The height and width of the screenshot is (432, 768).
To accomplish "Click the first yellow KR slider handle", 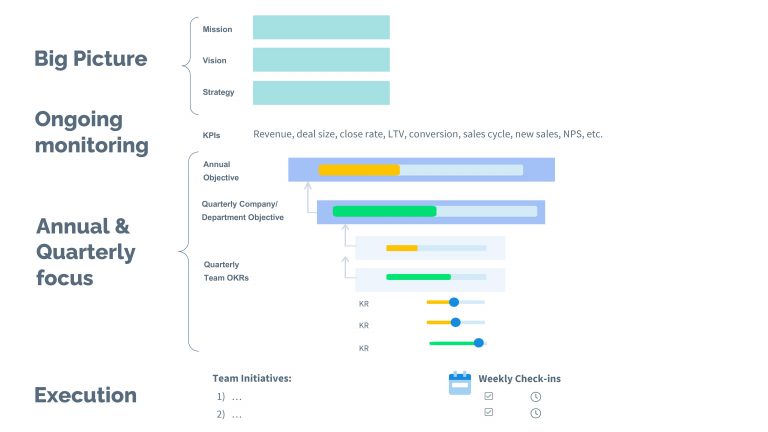I will click(x=454, y=301).
